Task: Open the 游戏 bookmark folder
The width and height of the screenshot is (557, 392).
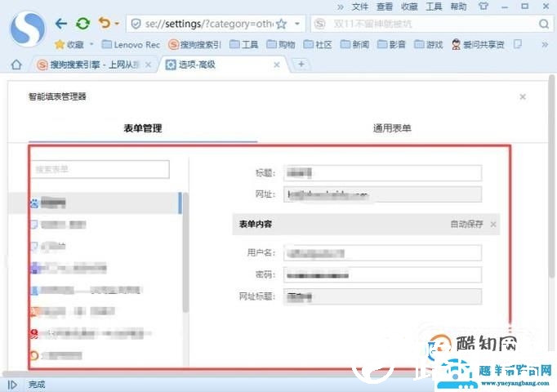Action: 429,44
